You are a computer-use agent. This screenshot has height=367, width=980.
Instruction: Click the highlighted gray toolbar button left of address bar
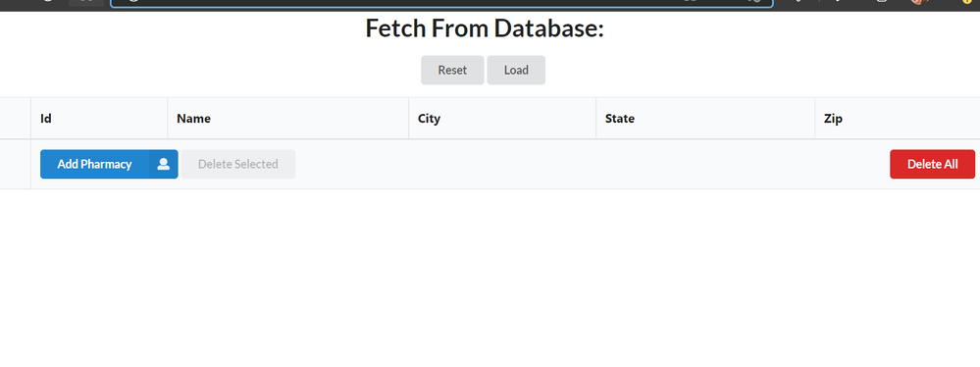pos(86,3)
